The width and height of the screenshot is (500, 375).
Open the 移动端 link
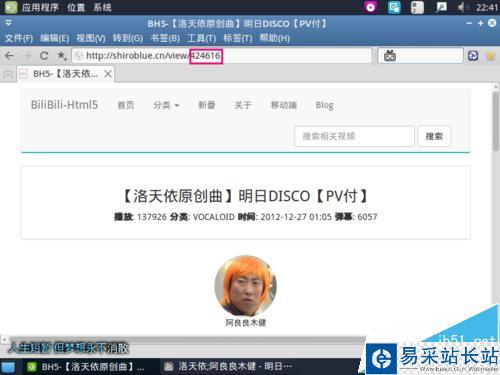[x=283, y=105]
